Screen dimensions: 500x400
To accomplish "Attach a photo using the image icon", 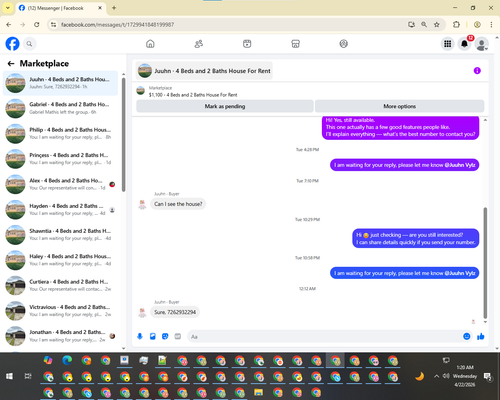I will [x=153, y=336].
